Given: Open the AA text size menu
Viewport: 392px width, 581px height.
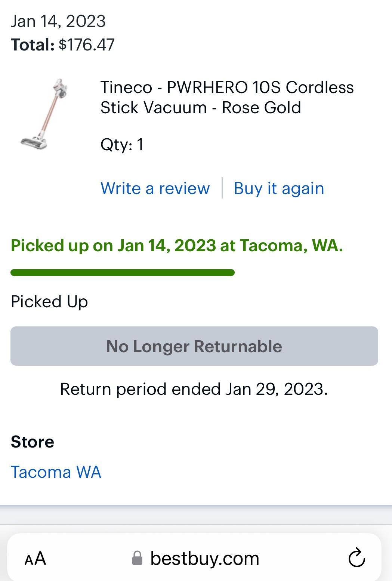Looking at the screenshot, I should pyautogui.click(x=35, y=559).
